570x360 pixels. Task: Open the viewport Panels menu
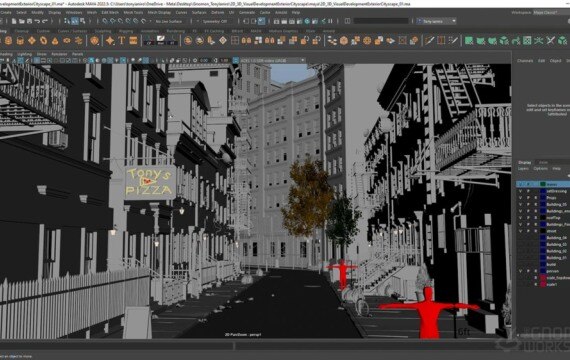tap(77, 54)
